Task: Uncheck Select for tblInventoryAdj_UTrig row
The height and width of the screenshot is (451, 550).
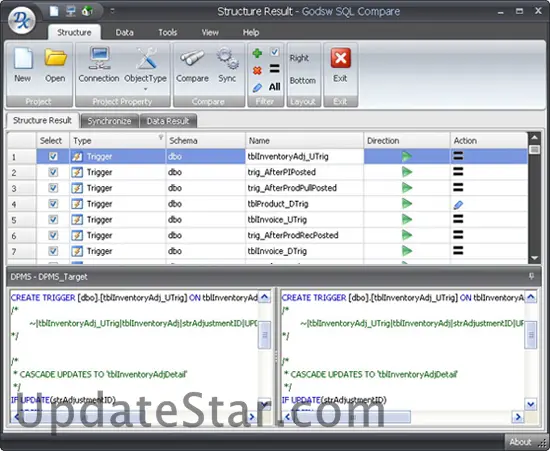Action: 53,156
